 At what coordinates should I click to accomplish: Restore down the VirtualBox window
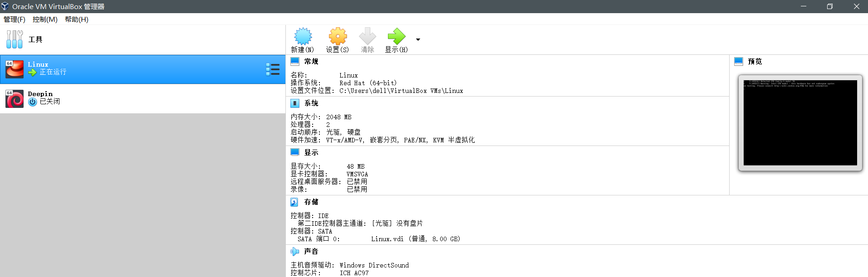(829, 6)
